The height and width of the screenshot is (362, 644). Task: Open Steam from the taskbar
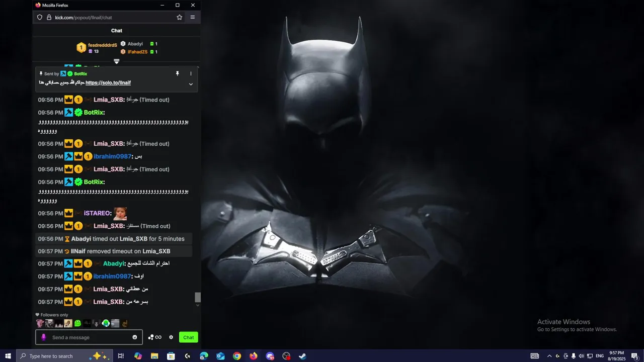tap(302, 356)
